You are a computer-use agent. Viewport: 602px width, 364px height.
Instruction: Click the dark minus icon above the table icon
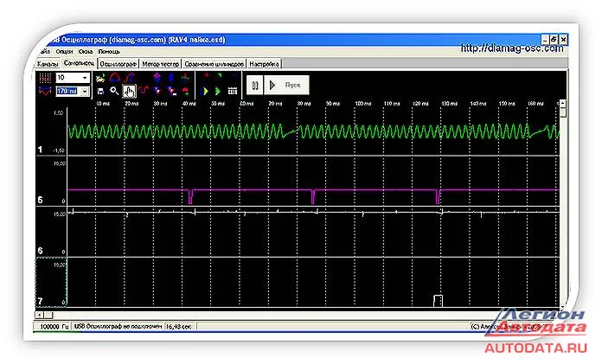pyautogui.click(x=233, y=76)
